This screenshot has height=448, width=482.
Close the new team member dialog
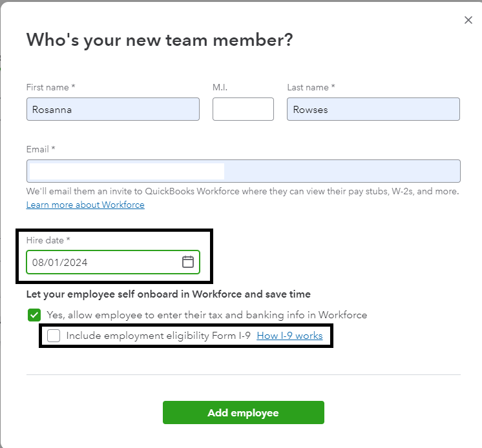click(468, 20)
